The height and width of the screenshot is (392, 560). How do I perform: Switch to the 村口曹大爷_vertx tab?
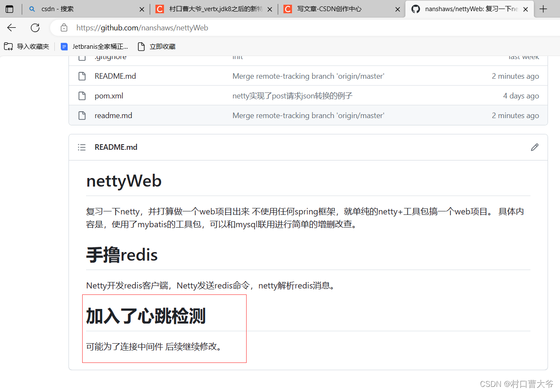[214, 9]
